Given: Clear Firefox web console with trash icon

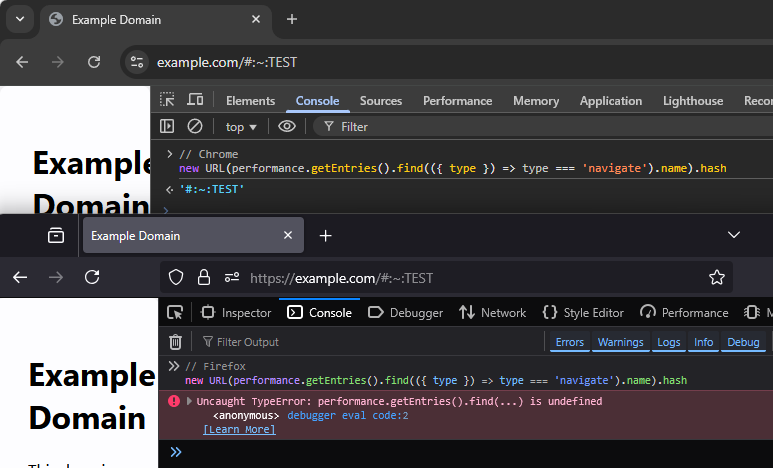Looking at the screenshot, I should pyautogui.click(x=176, y=342).
